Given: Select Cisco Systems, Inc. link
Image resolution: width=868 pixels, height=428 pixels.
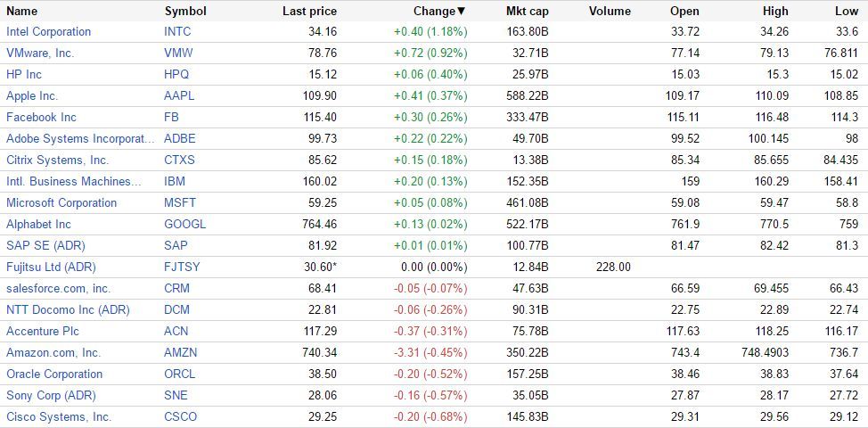Looking at the screenshot, I should click(x=59, y=416).
